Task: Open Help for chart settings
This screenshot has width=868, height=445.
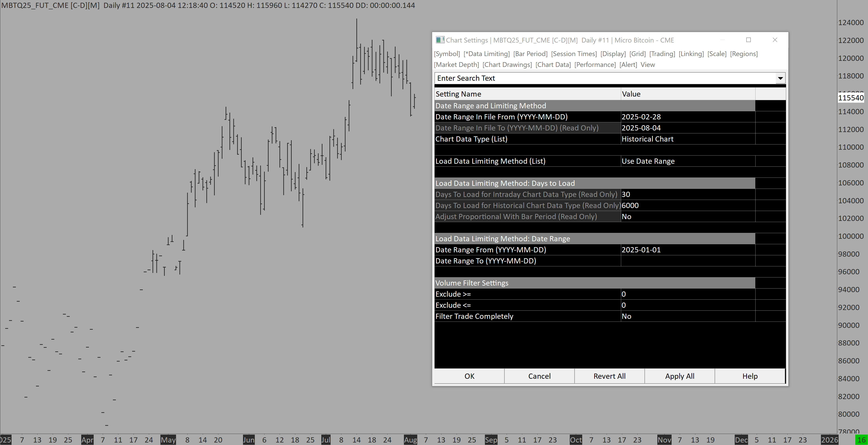Action: pos(750,376)
